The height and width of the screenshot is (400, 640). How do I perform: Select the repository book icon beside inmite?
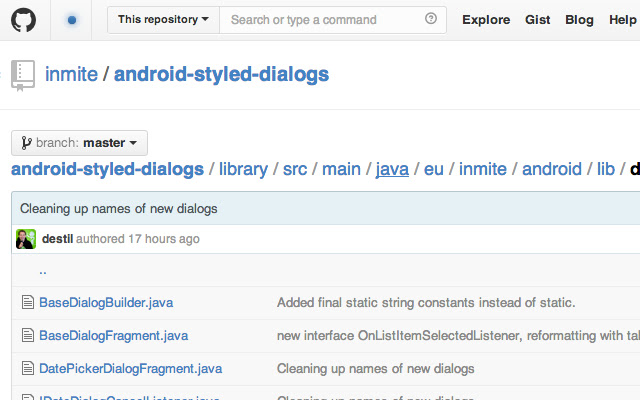click(23, 76)
